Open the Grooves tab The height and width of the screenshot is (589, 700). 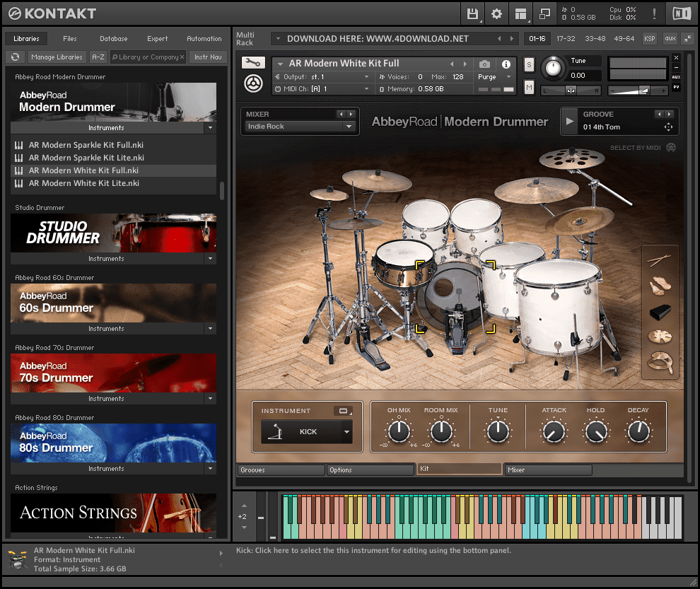click(281, 470)
